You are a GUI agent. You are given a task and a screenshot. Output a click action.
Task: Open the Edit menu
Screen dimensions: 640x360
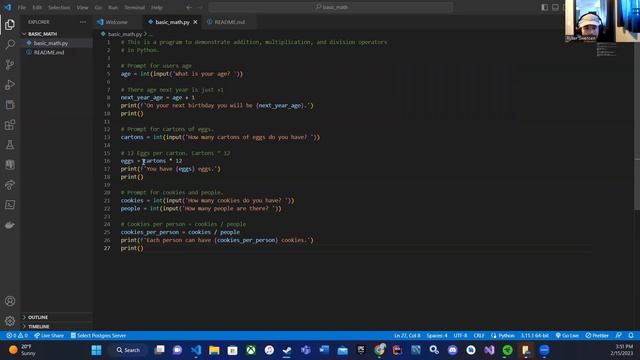pos(37,7)
